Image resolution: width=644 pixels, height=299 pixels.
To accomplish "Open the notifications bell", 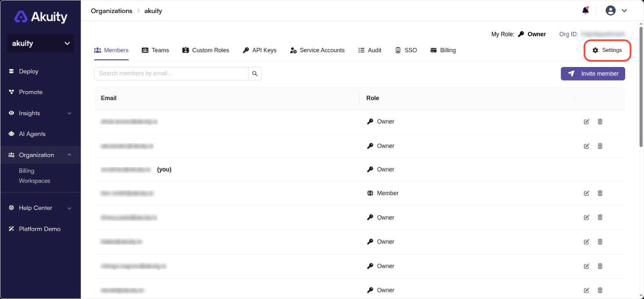I will [x=586, y=11].
